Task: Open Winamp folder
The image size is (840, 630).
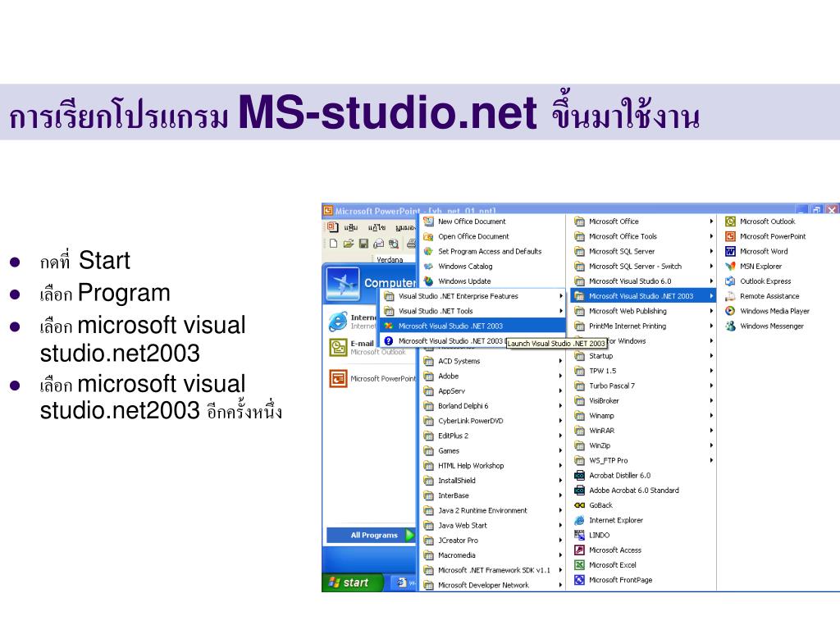Action: coord(643,415)
